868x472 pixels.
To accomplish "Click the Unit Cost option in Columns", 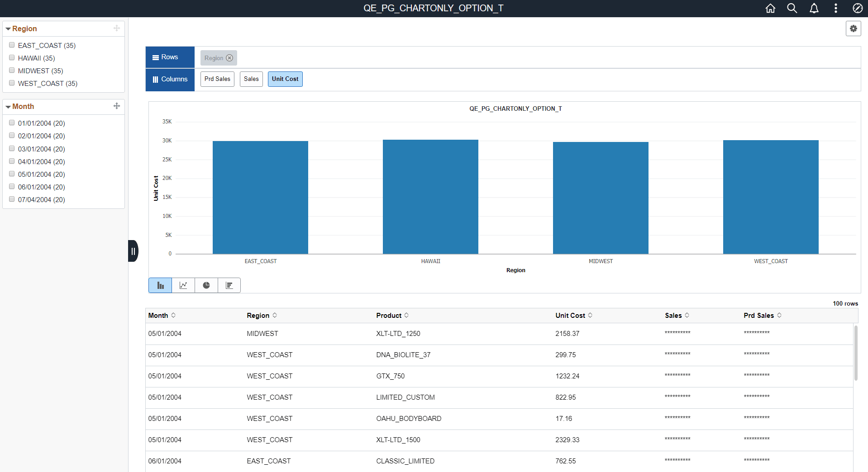I will (285, 79).
